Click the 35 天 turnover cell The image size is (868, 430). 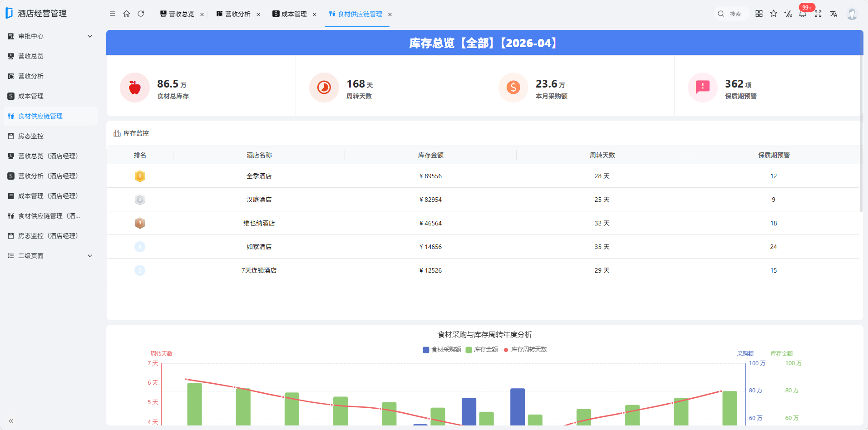602,247
